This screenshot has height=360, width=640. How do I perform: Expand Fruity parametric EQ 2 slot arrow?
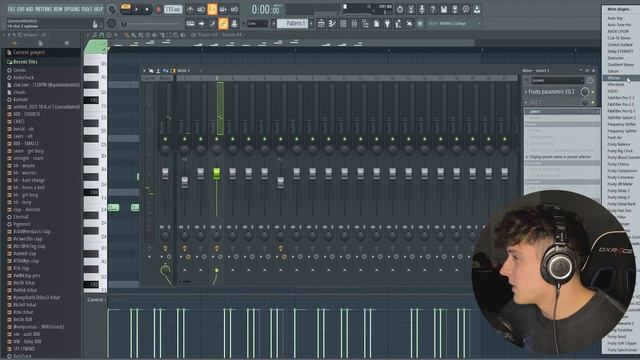point(526,92)
